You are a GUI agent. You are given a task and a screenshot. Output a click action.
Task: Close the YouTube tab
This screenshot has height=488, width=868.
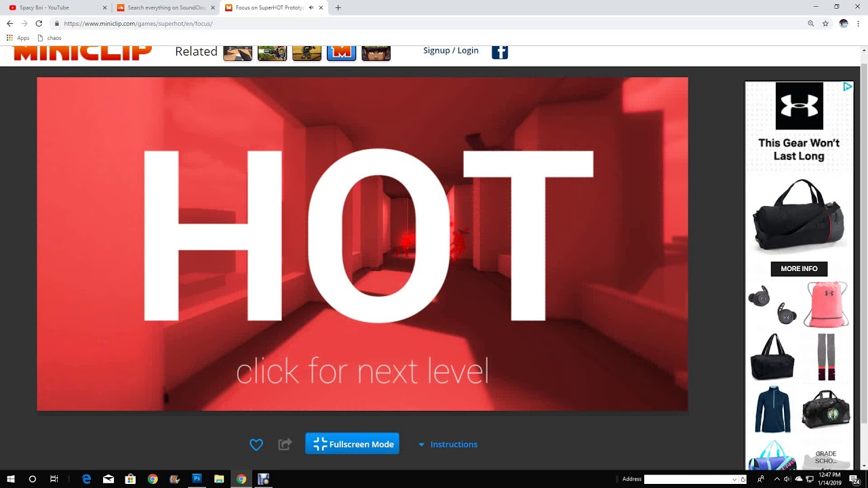coord(104,7)
